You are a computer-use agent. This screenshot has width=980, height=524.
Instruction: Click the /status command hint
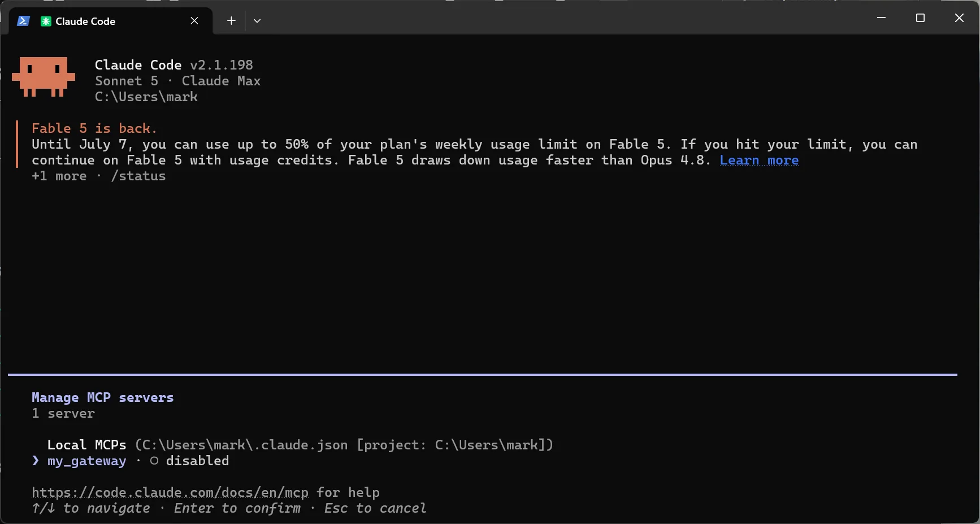[x=138, y=176]
